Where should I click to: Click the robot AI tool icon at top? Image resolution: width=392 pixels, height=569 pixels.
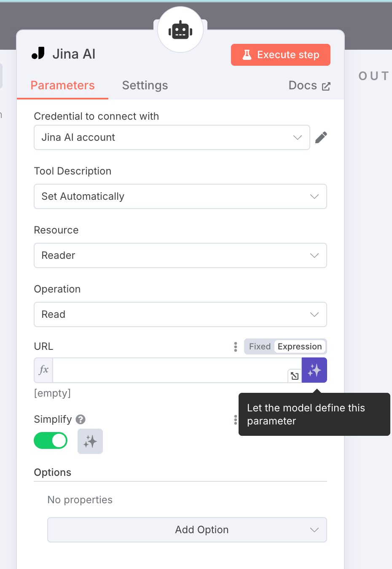click(180, 30)
